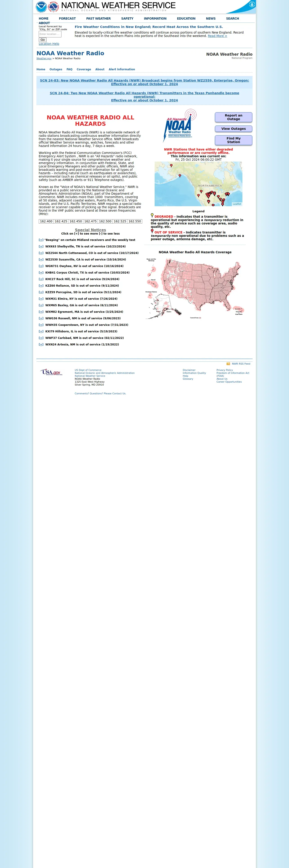Screen dimensions: 289x868
Task: Click the Find My Station button
Action: pos(233,140)
